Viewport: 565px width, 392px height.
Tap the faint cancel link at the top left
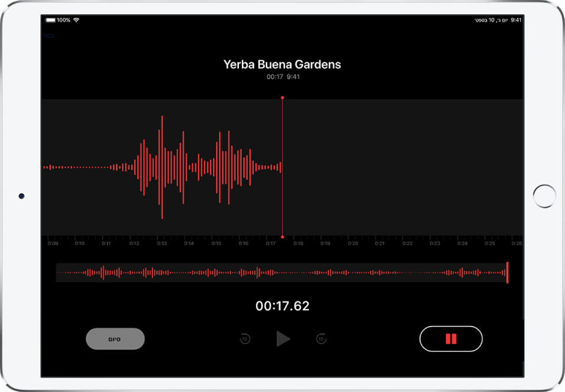pos(48,36)
